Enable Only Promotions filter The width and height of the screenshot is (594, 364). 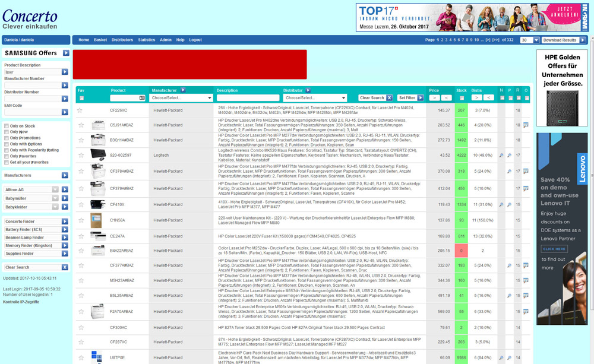(7, 138)
